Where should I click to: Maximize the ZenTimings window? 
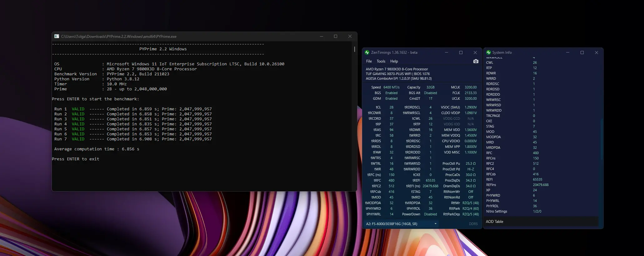point(461,53)
